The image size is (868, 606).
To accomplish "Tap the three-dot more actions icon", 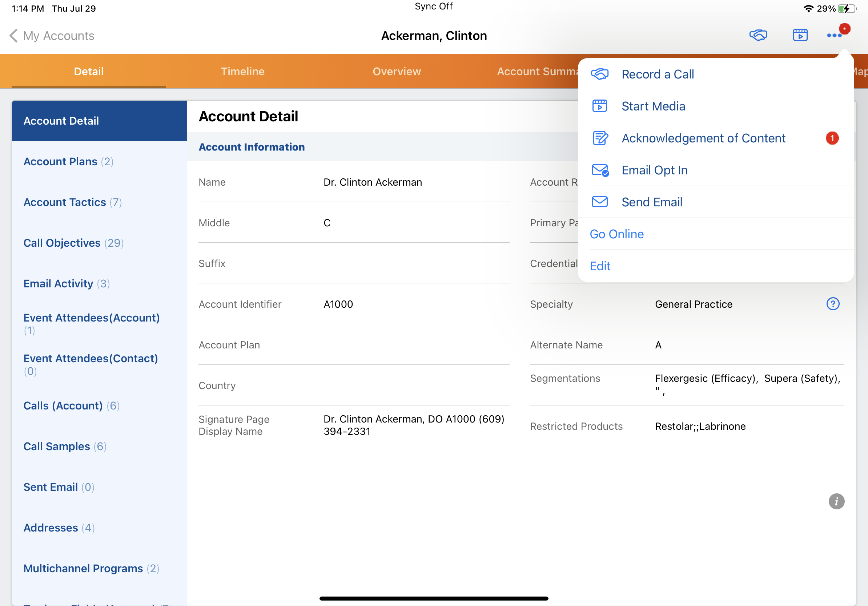I will (x=834, y=36).
